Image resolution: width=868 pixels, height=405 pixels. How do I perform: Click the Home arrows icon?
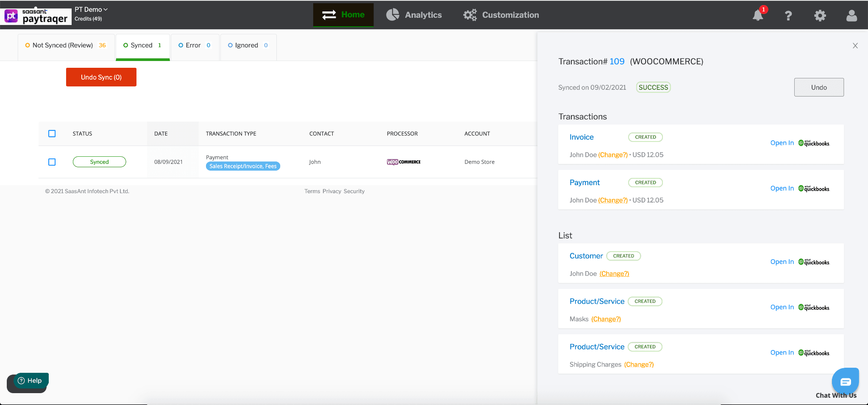point(329,15)
